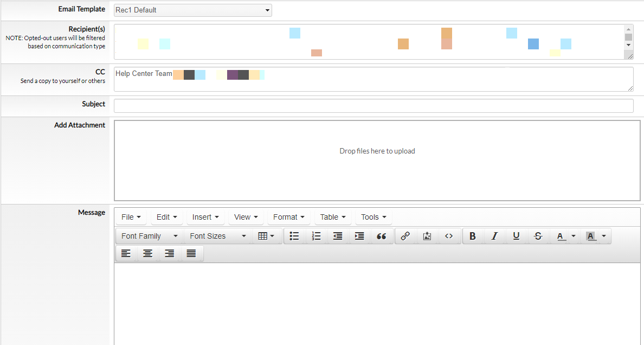644x345 pixels.
Task: Toggle bold formatting
Action: (473, 236)
